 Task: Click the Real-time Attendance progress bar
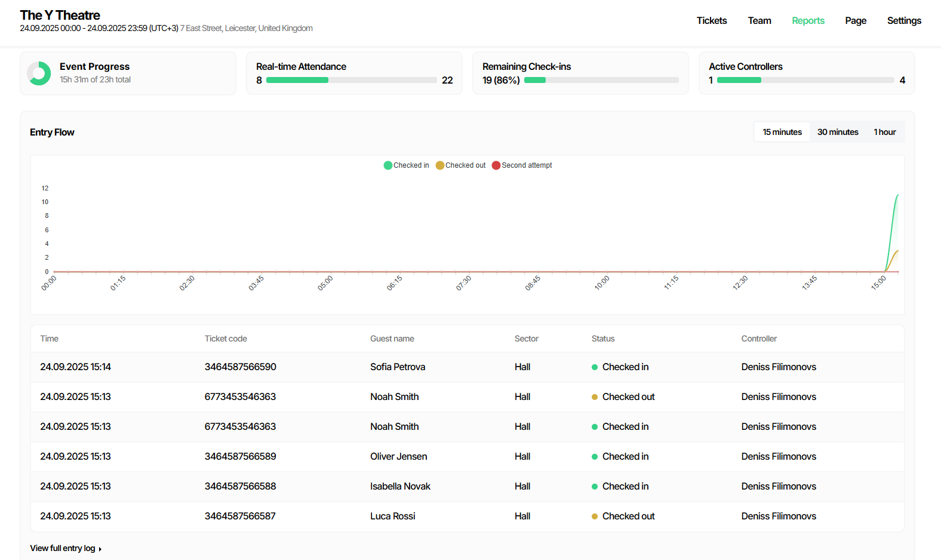(351, 80)
